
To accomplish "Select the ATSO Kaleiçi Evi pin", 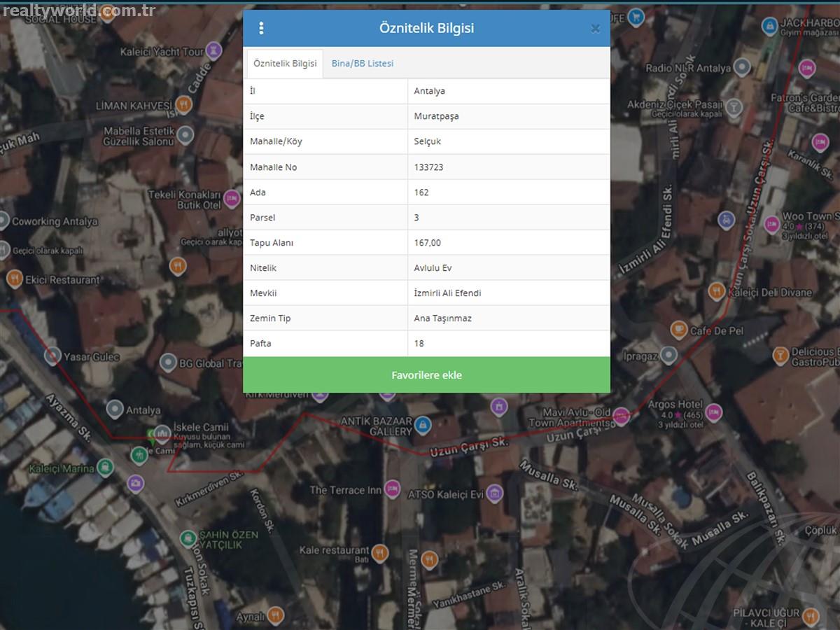I will click(495, 493).
